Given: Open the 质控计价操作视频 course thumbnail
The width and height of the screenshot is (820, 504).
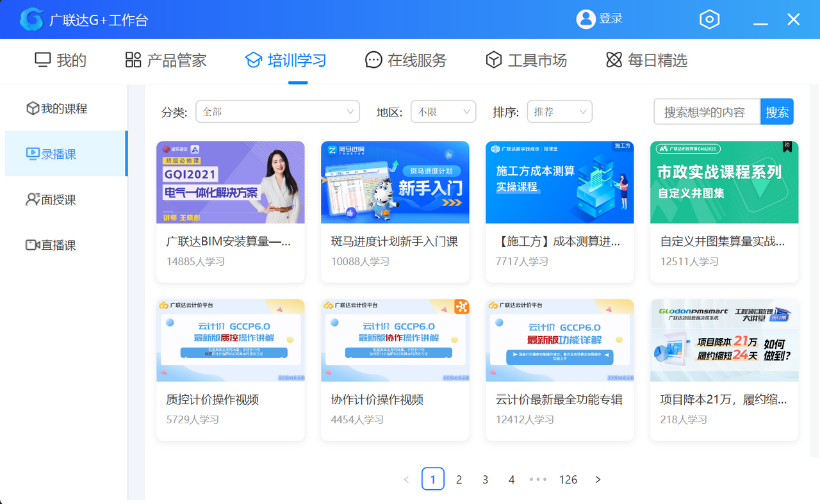Looking at the screenshot, I should pos(230,339).
